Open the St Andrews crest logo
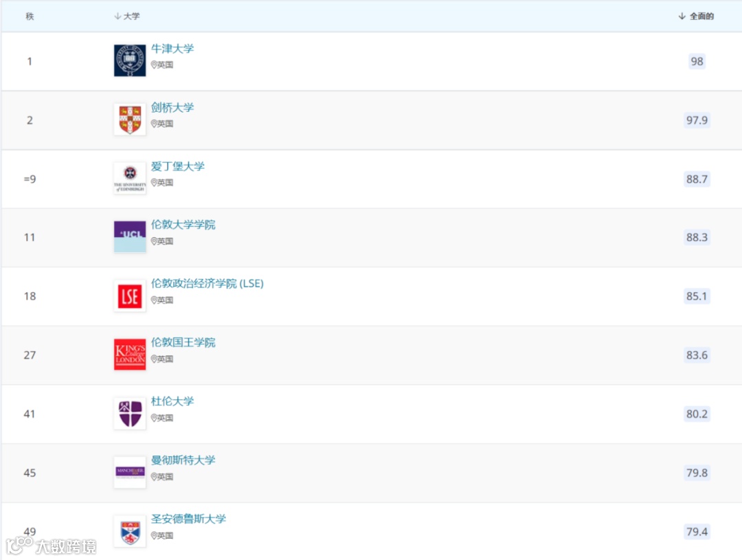Screen dimensions: 742x560 pyautogui.click(x=130, y=531)
